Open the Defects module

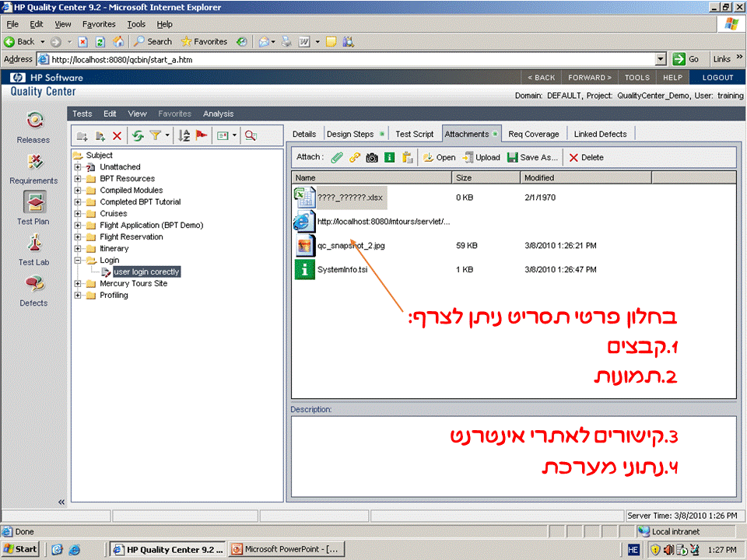33,290
